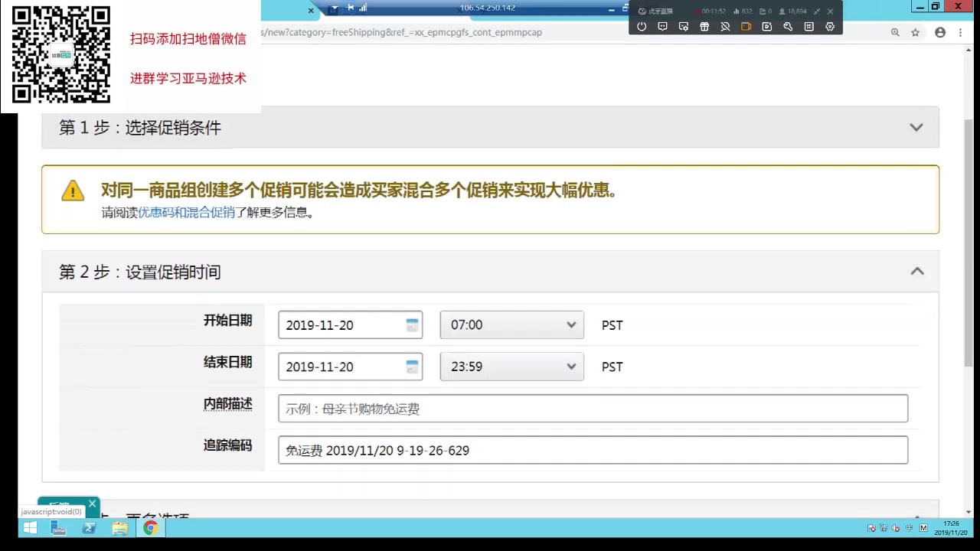Click the Chrome icon in the taskbar
980x551 pixels.
click(x=150, y=527)
